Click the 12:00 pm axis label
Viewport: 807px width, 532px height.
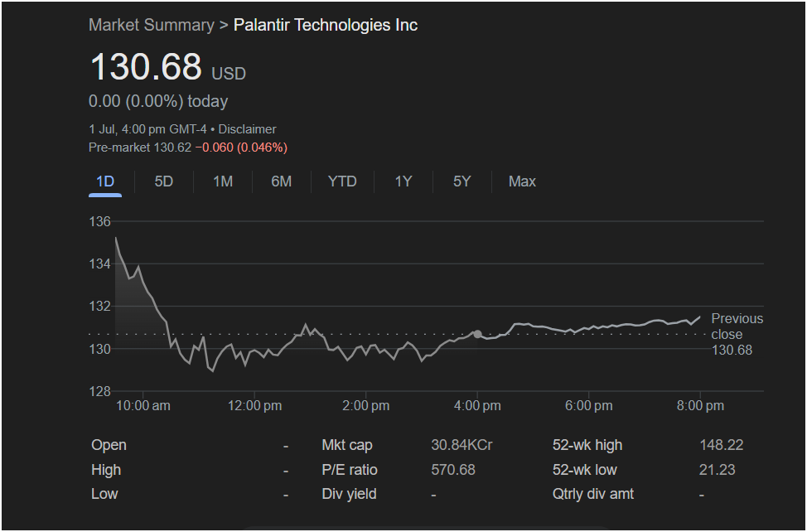click(254, 406)
